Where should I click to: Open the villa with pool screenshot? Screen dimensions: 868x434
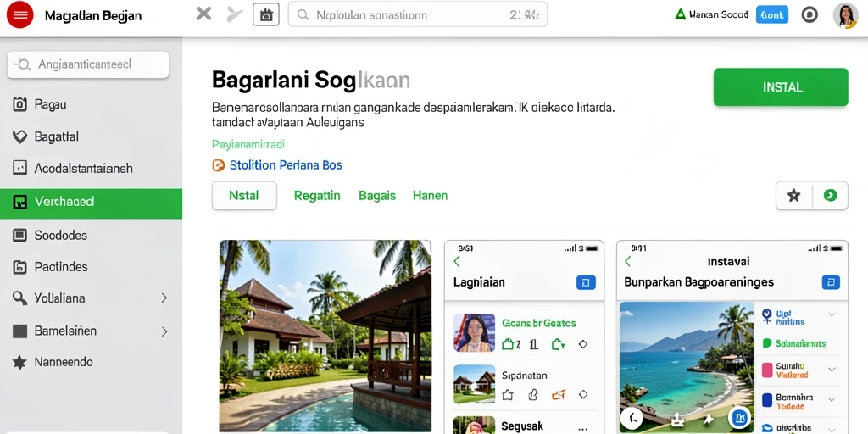325,336
